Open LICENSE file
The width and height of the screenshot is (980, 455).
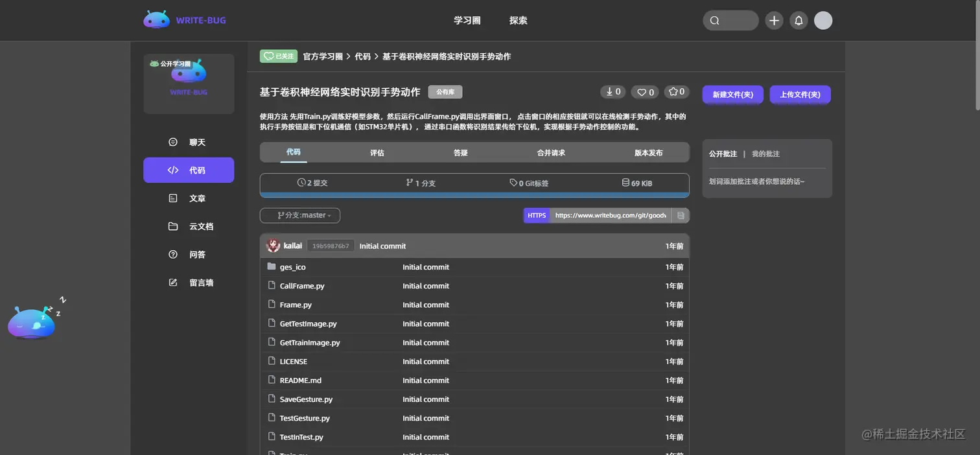(x=294, y=361)
